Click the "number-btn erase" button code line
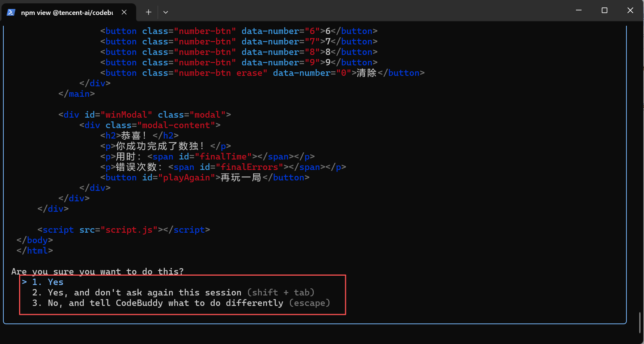Viewport: 644px width, 344px height. pyautogui.click(x=262, y=73)
